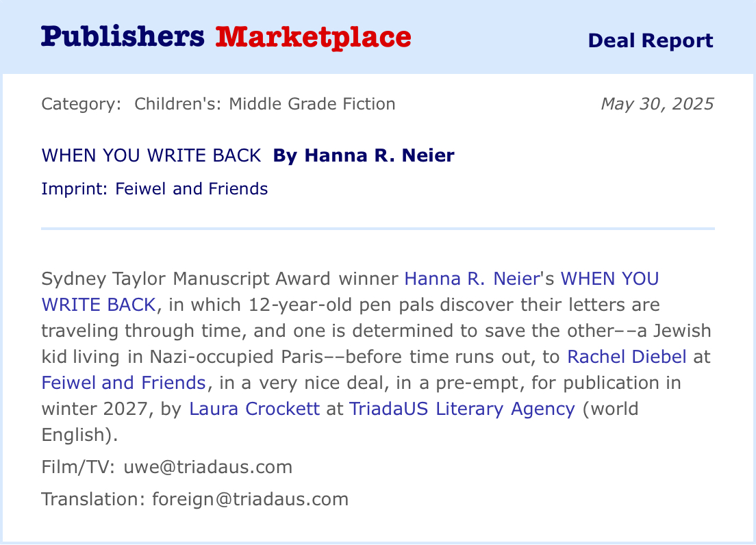Click the Film/TV label

click(79, 467)
